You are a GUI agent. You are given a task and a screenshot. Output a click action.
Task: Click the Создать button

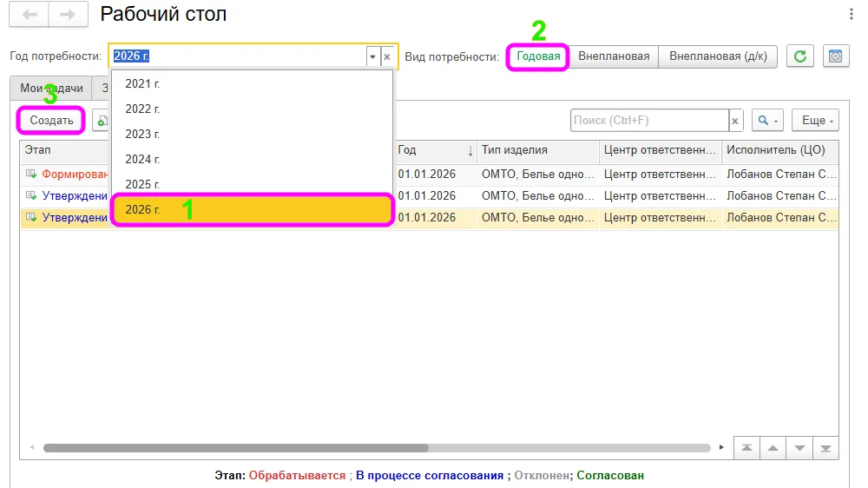[51, 120]
